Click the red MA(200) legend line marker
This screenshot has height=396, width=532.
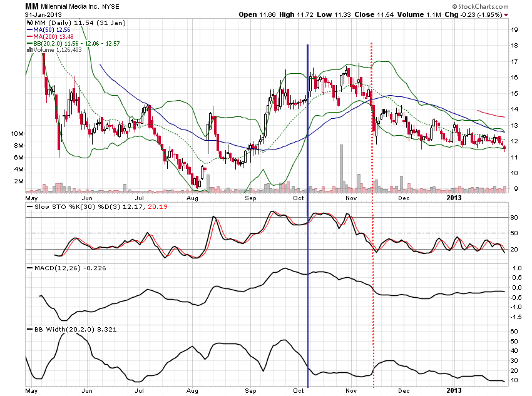click(x=30, y=37)
